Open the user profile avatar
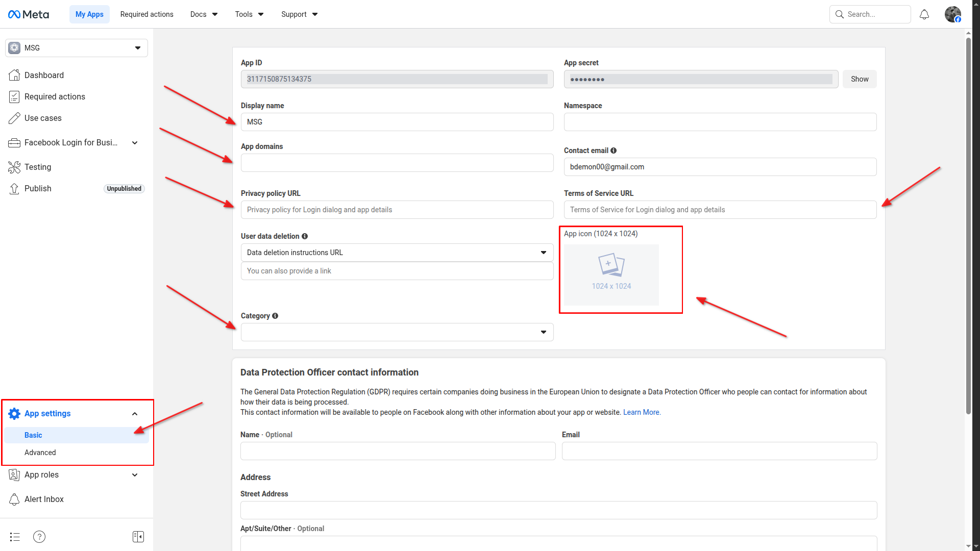Viewport: 980px width, 551px height. (952, 14)
